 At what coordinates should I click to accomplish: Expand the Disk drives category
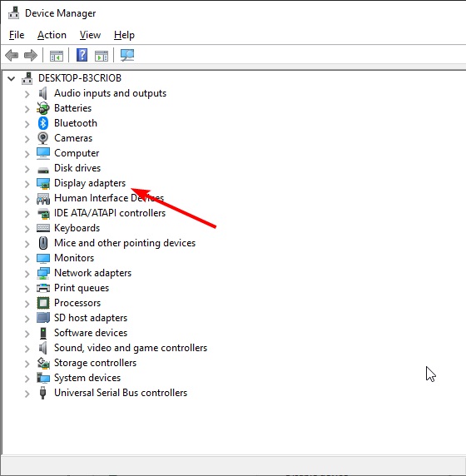click(27, 169)
